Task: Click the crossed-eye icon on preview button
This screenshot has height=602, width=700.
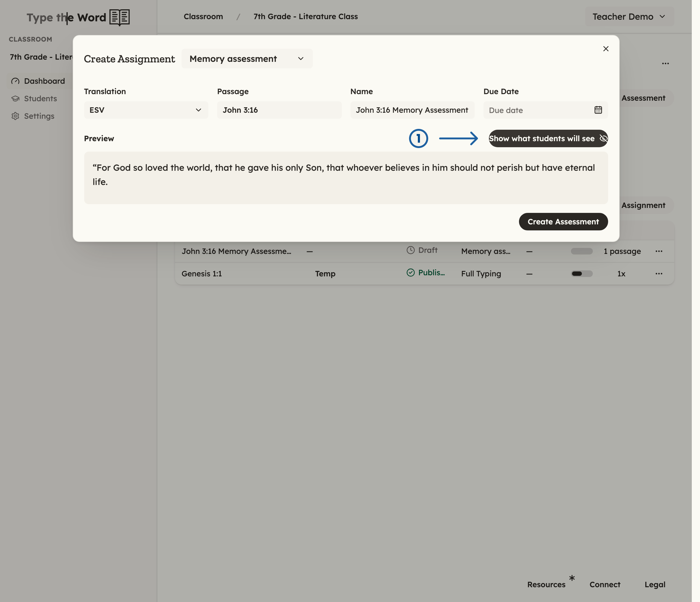Action: [603, 138]
